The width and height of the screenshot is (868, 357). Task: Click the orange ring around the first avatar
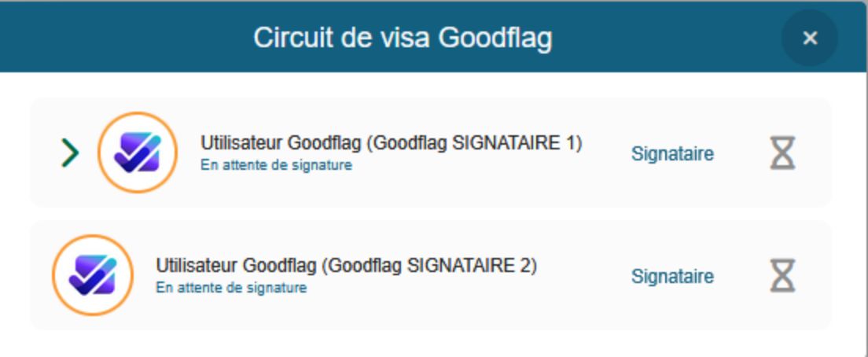coord(138,115)
